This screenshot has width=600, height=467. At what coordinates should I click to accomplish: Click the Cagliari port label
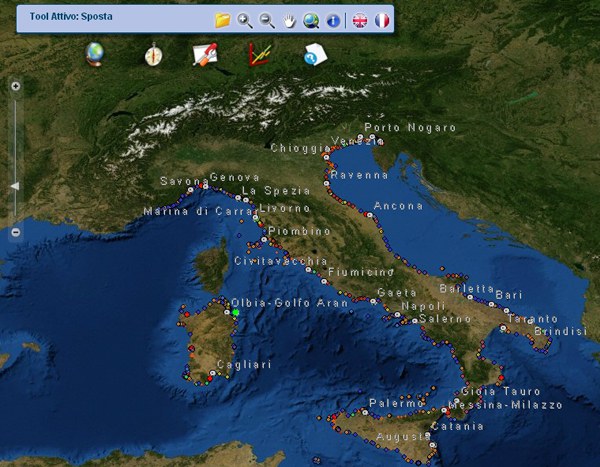244,364
